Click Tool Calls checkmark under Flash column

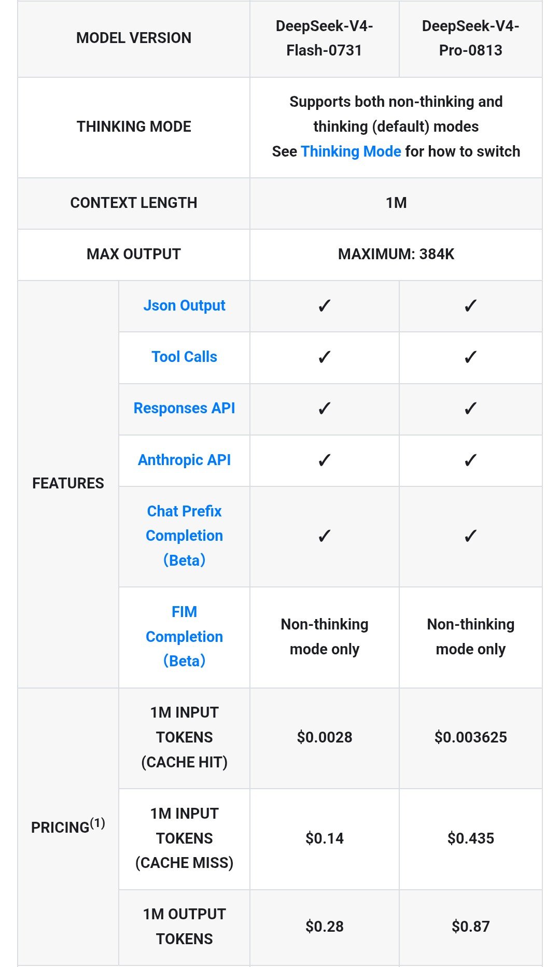[x=325, y=357]
